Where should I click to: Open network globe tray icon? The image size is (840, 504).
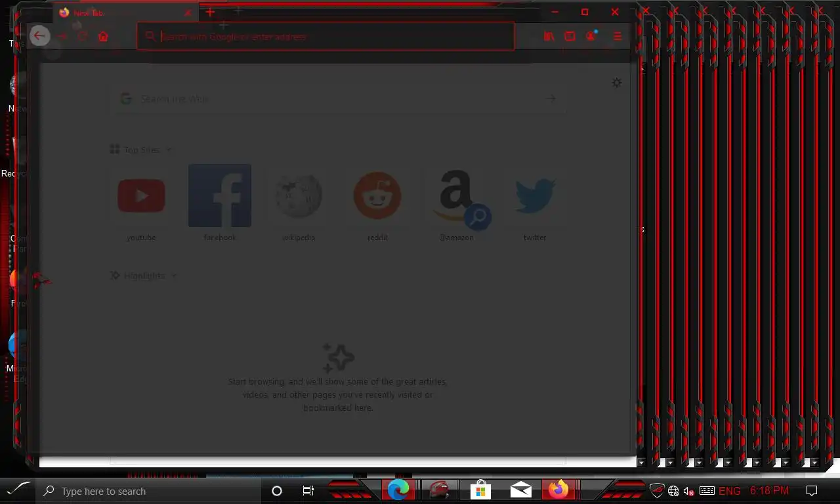(x=673, y=491)
